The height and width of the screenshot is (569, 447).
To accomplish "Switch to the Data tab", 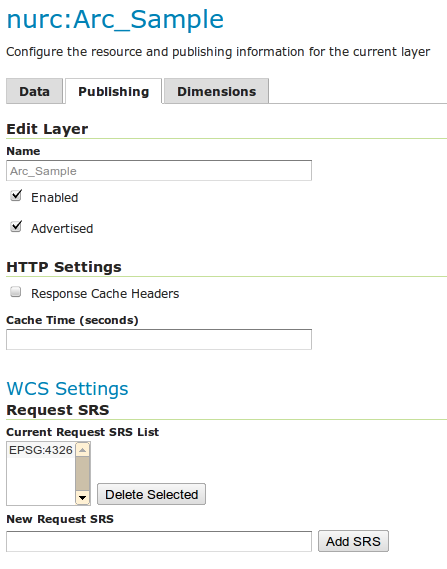I will [x=34, y=91].
